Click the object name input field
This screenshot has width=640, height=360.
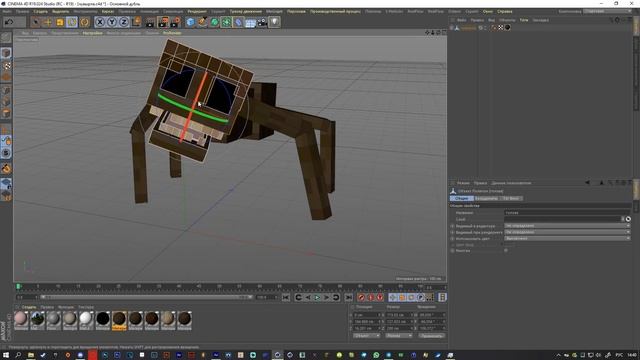(567, 213)
